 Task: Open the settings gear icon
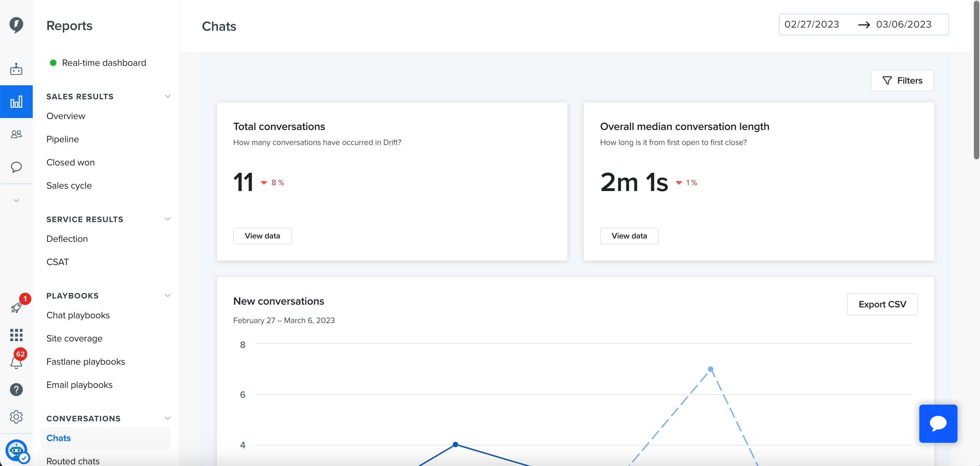[x=16, y=417]
